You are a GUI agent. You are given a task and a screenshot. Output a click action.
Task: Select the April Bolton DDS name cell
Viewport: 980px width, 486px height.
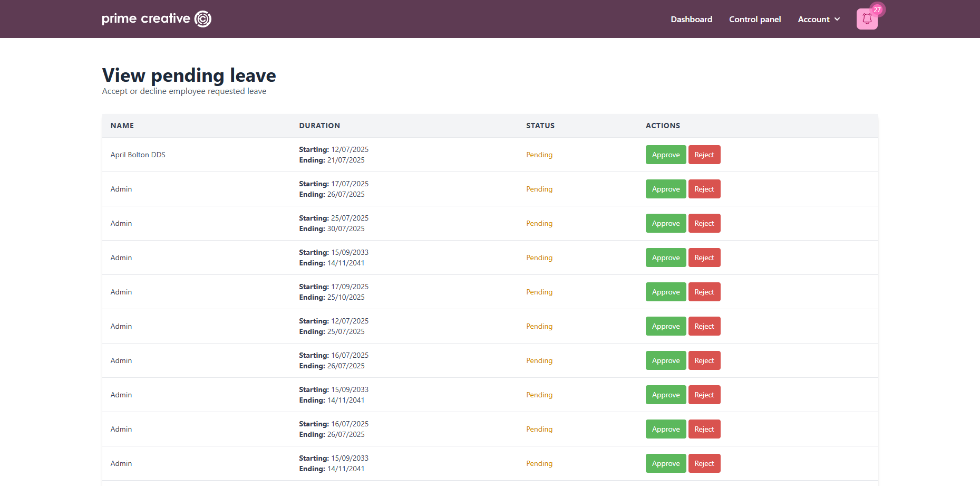point(138,155)
